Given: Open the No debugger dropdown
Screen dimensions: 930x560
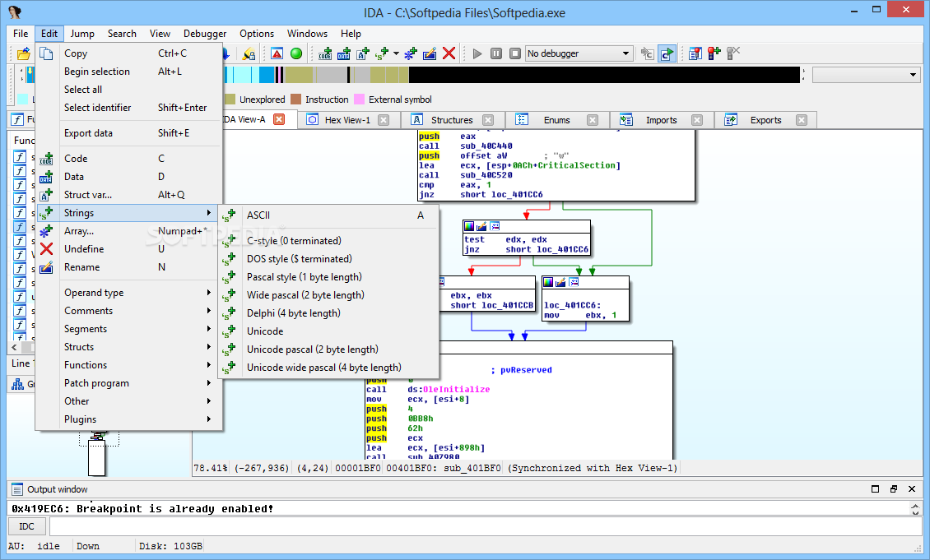Looking at the screenshot, I should 579,53.
